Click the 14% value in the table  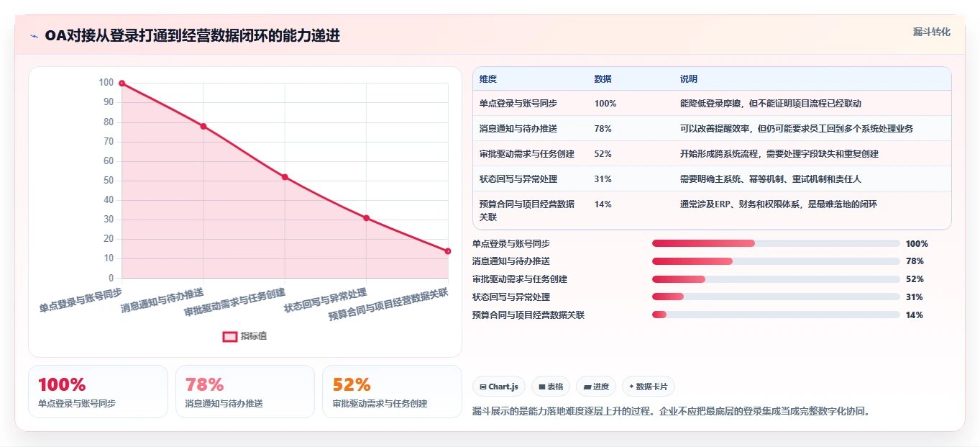point(603,204)
